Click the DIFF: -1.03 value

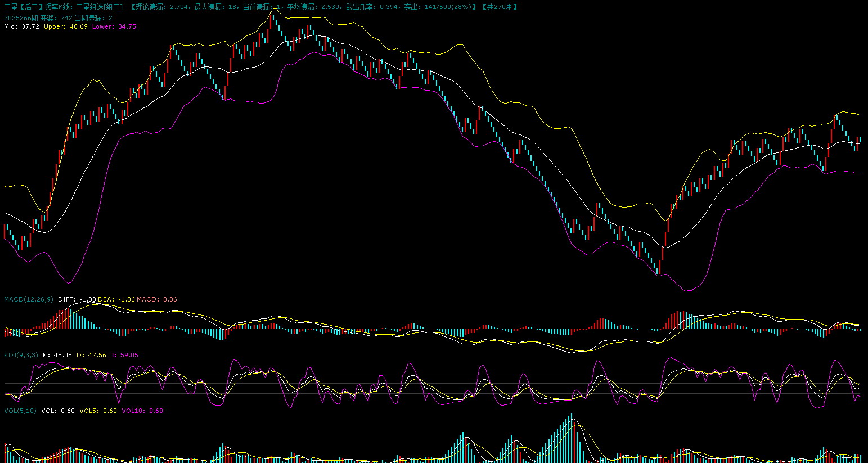pos(77,299)
